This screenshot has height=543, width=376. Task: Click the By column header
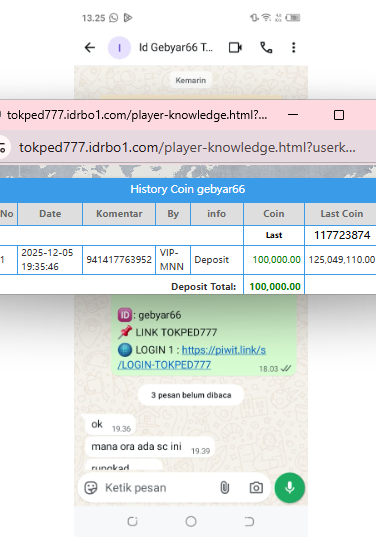[x=173, y=214]
